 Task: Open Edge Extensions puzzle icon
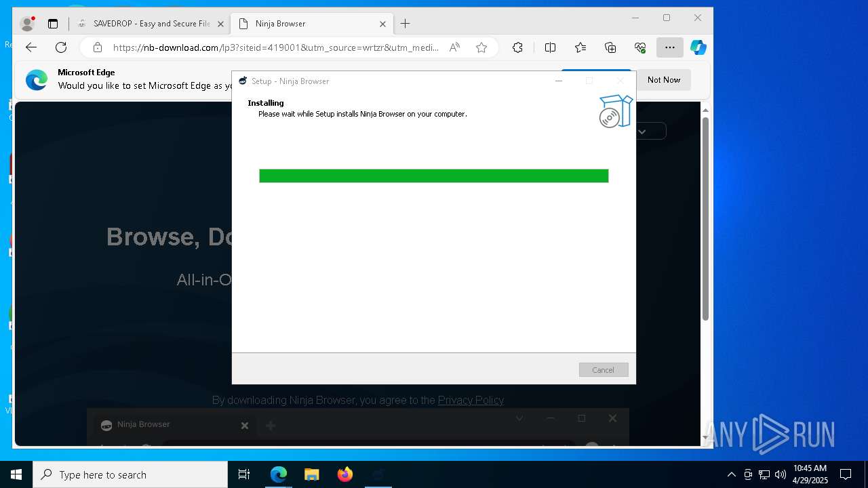(517, 47)
